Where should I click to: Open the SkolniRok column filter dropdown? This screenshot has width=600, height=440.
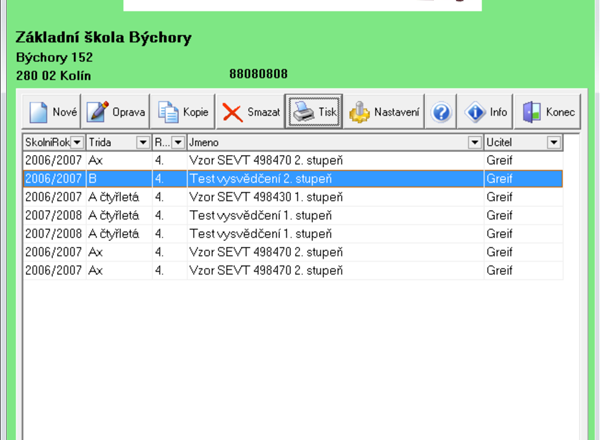point(78,143)
